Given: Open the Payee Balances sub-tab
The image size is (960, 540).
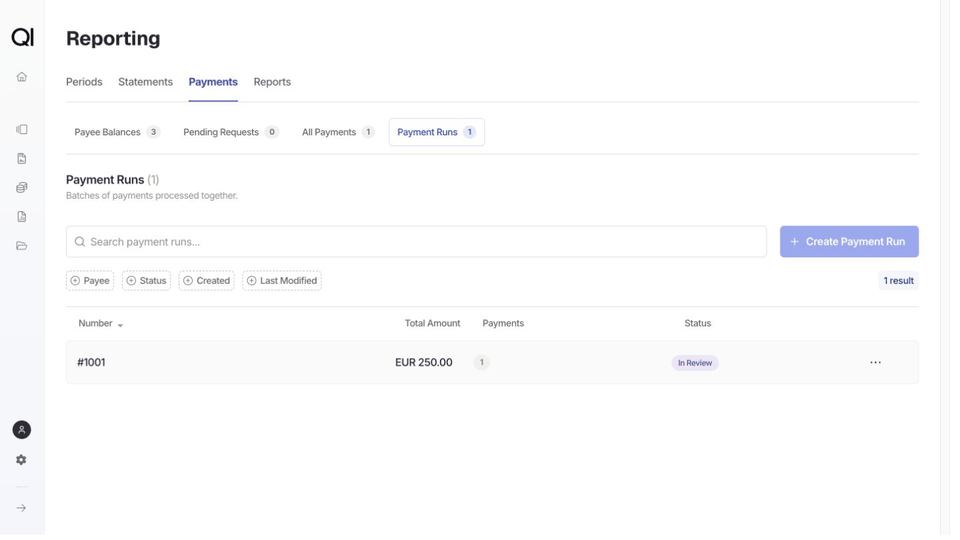Looking at the screenshot, I should 118,133.
